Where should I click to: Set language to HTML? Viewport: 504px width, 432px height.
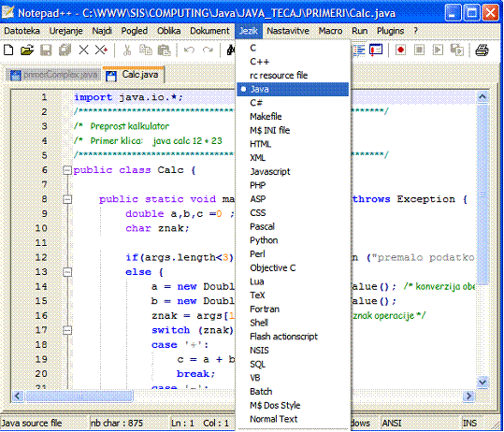[x=293, y=144]
